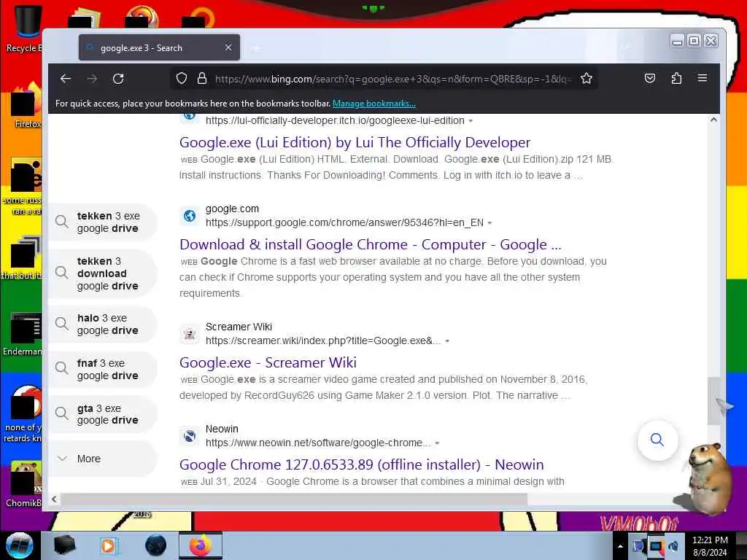Image resolution: width=747 pixels, height=560 pixels.
Task: Click the vertical scrollbar thumb
Action: 713,400
